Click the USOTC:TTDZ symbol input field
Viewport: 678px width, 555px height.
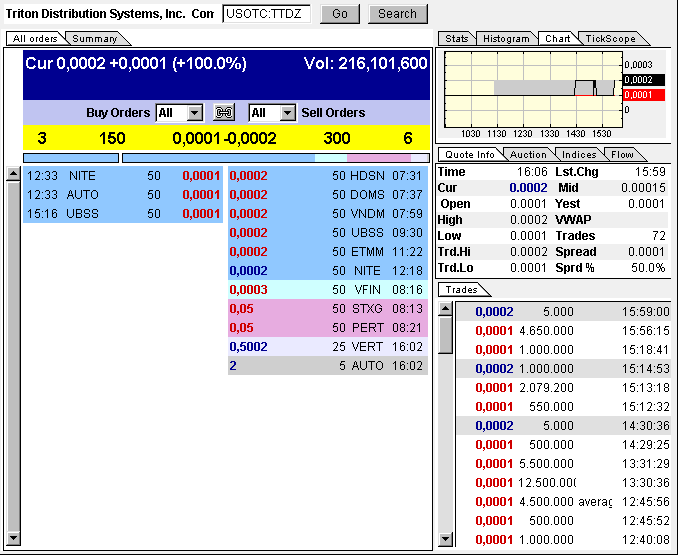(266, 14)
